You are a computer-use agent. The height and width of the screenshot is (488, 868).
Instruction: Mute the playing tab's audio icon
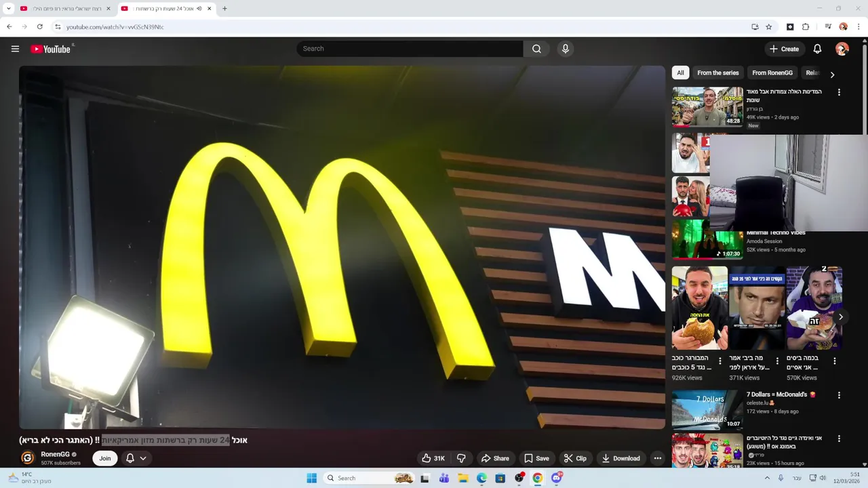pyautogui.click(x=199, y=9)
